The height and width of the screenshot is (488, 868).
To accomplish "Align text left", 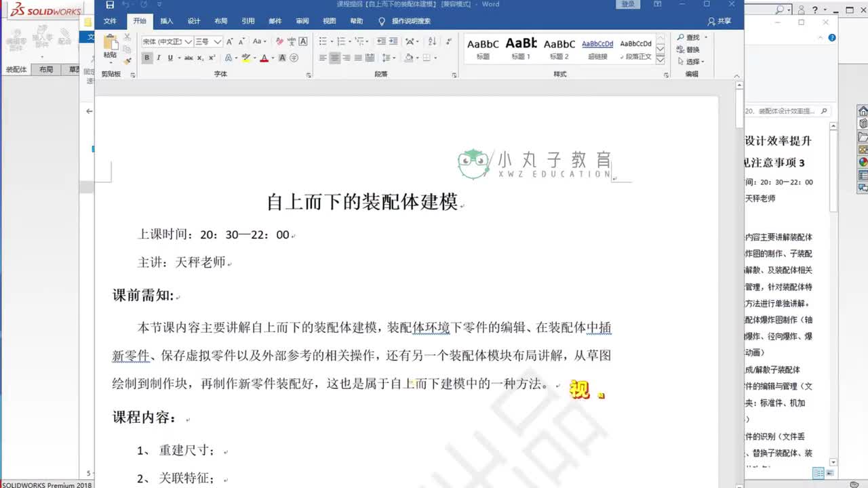I will (323, 58).
